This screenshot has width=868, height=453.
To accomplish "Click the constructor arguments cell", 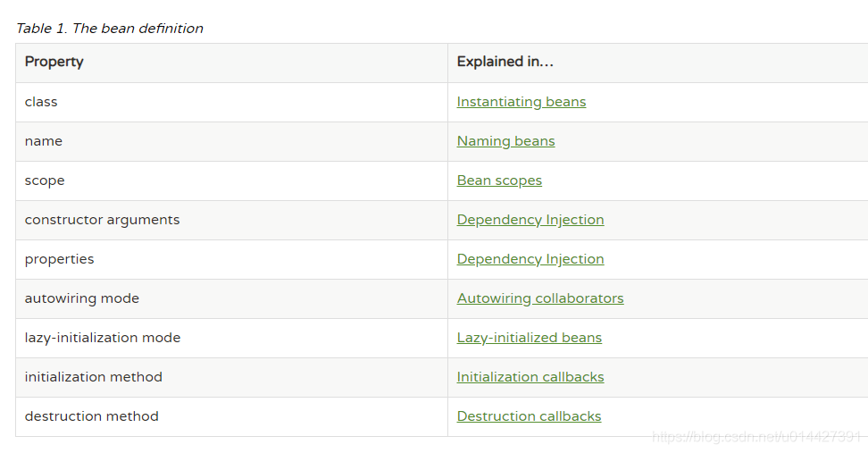I will (231, 221).
